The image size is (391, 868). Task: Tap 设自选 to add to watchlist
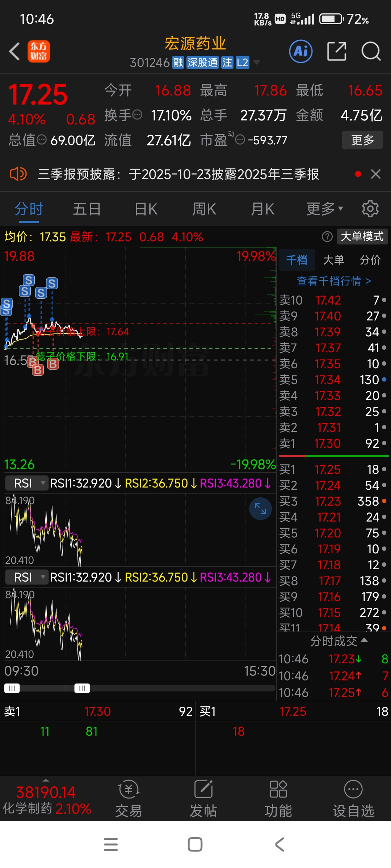(x=353, y=799)
